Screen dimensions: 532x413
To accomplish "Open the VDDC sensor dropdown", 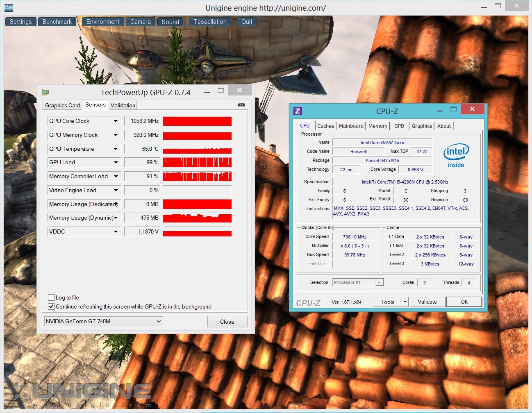I will tap(116, 231).
